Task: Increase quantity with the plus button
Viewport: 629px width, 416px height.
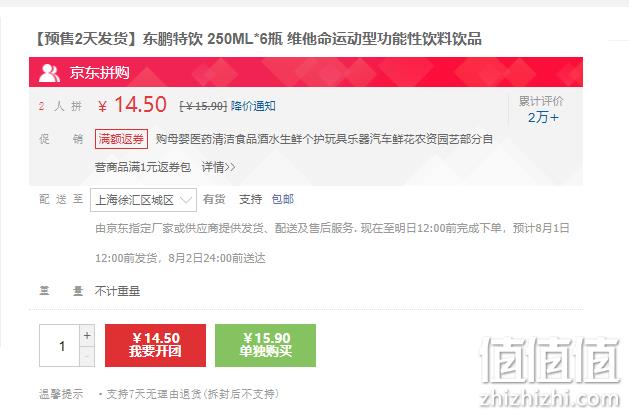Action: click(x=87, y=336)
